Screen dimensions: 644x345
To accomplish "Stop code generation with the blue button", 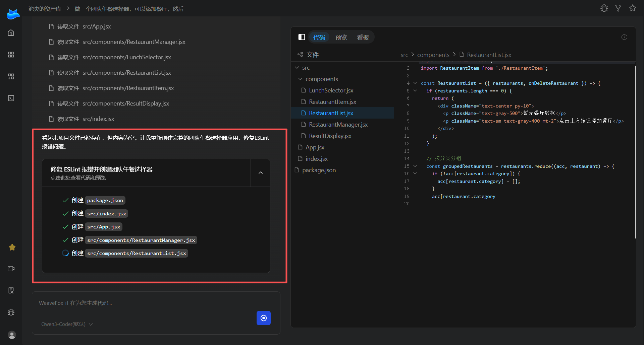I will [264, 318].
